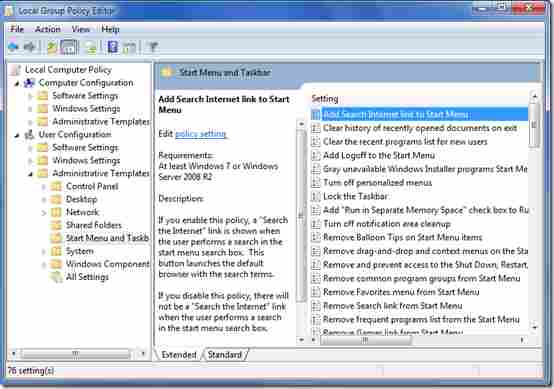The width and height of the screenshot is (554, 389).
Task: Open the File menu
Action: coord(17,29)
